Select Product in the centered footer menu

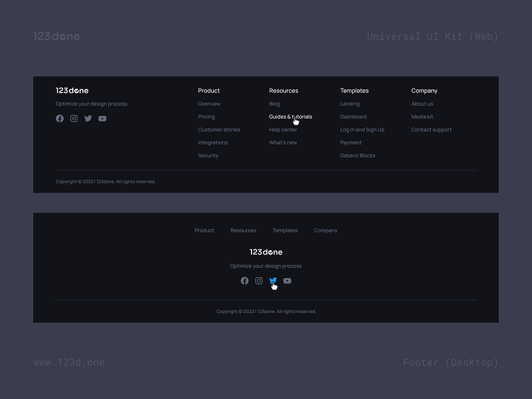204,230
